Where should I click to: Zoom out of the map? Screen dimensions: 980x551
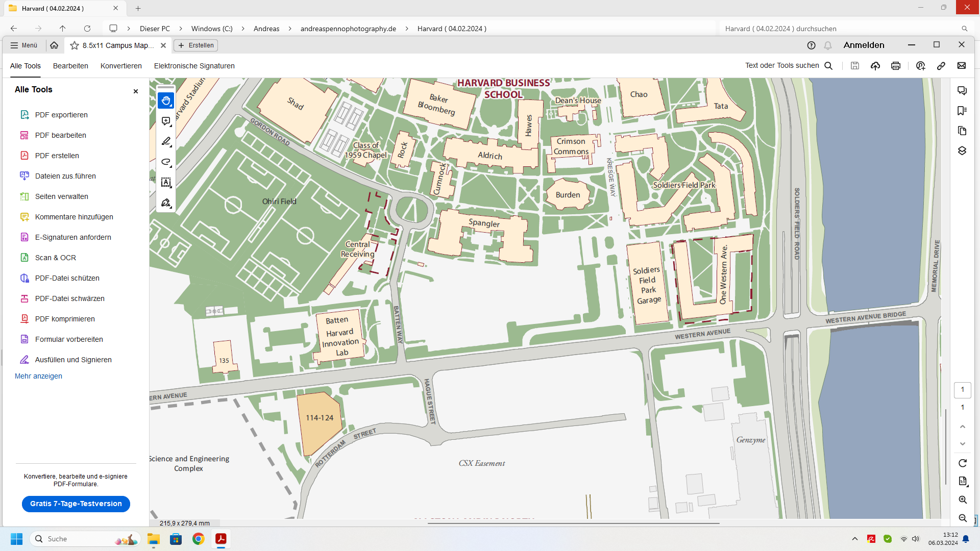pyautogui.click(x=963, y=518)
